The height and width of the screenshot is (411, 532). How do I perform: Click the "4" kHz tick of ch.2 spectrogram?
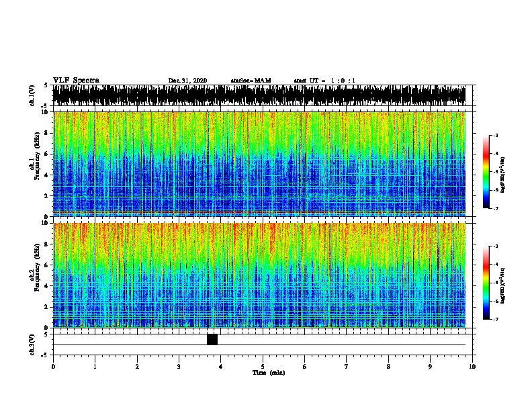tap(47, 286)
